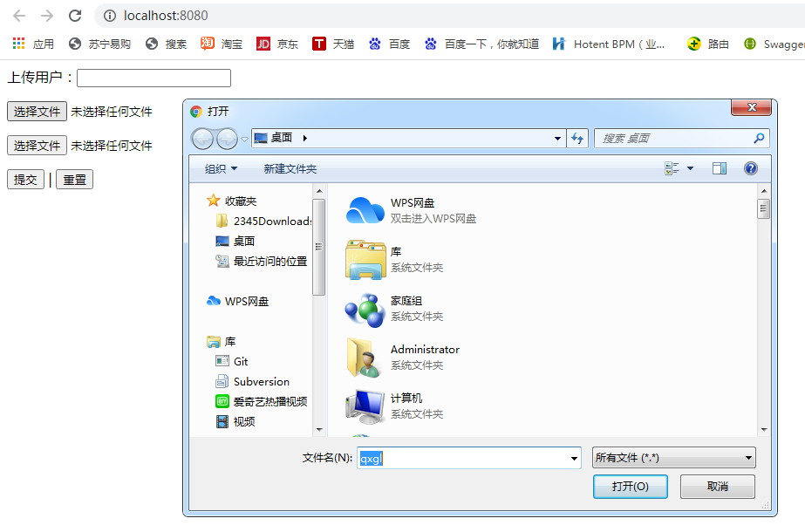Expand the 桌面 path arrow
This screenshot has height=532, width=805.
tap(305, 138)
